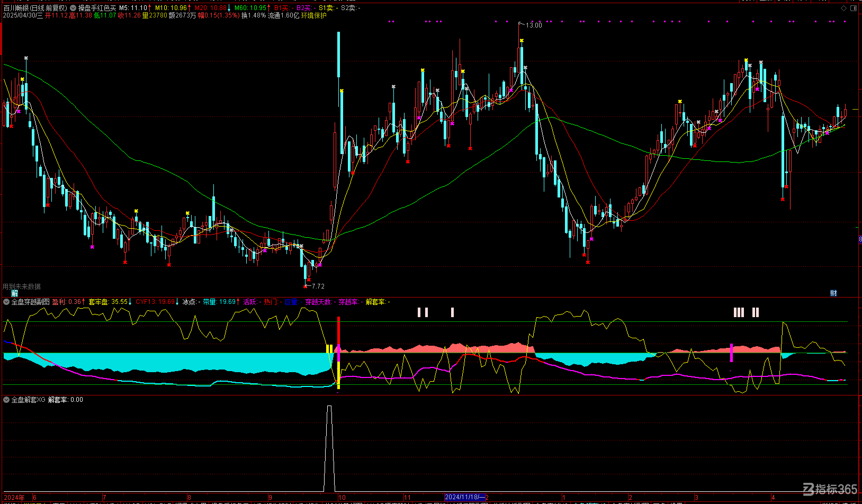Select the 全盘穿越副图 indicator name

coord(31,302)
